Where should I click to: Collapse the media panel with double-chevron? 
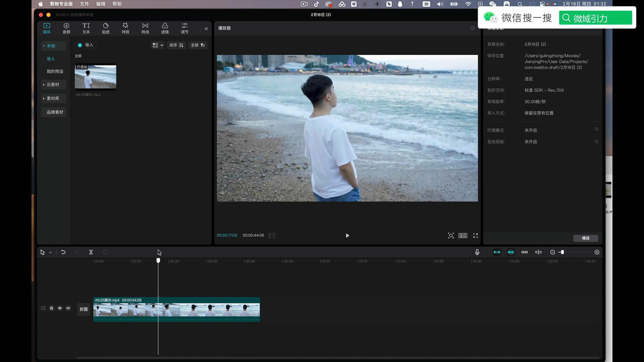tap(206, 28)
